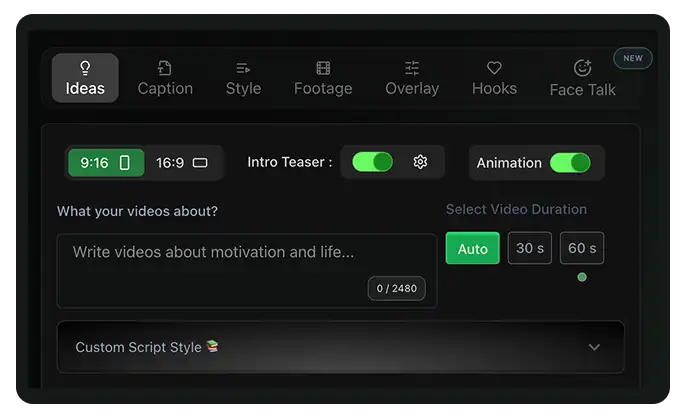Click the Hooks heart icon
The height and width of the screenshot is (418, 686).
[494, 68]
